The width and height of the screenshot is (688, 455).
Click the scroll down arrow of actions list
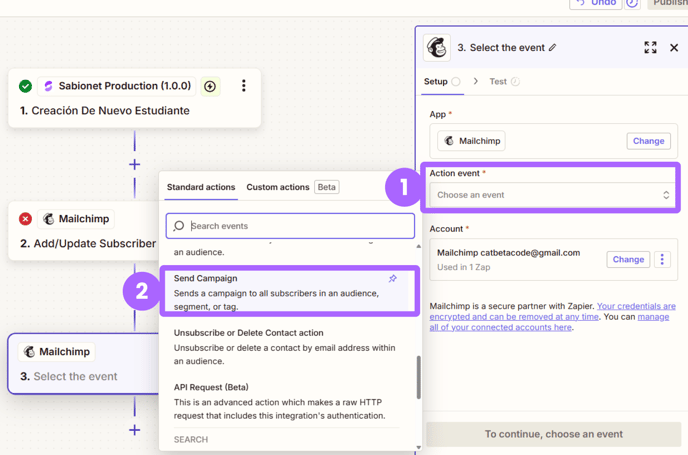point(419,448)
